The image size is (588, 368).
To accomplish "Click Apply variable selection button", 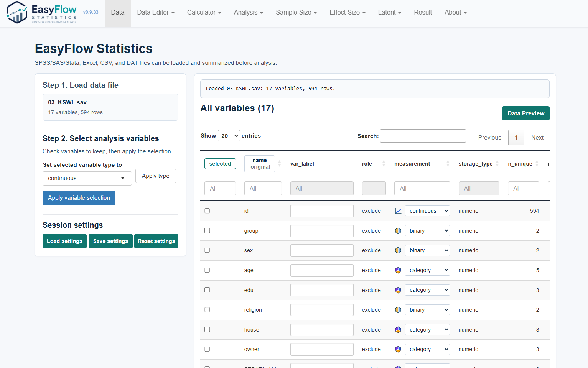I will point(79,198).
